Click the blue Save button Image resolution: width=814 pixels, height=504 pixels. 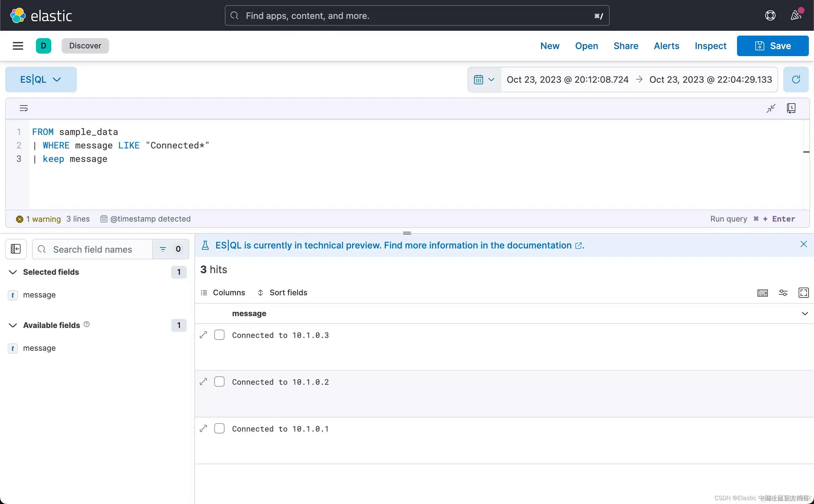772,46
